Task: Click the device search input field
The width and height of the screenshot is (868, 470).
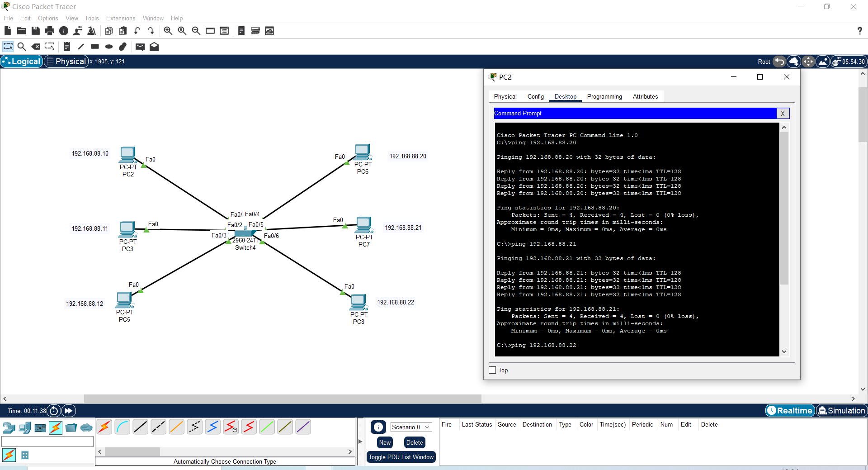Action: [x=47, y=442]
